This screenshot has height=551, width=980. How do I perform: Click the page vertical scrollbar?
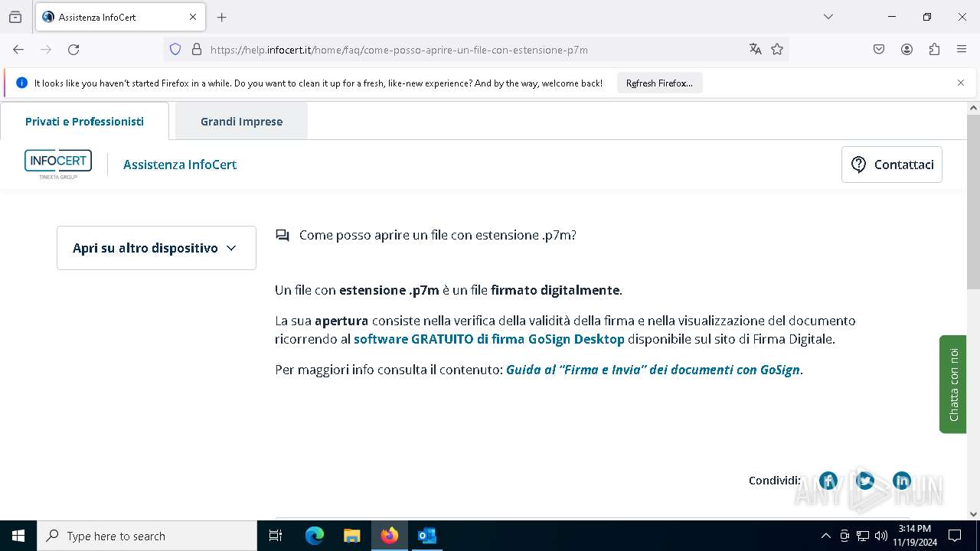coord(973,202)
